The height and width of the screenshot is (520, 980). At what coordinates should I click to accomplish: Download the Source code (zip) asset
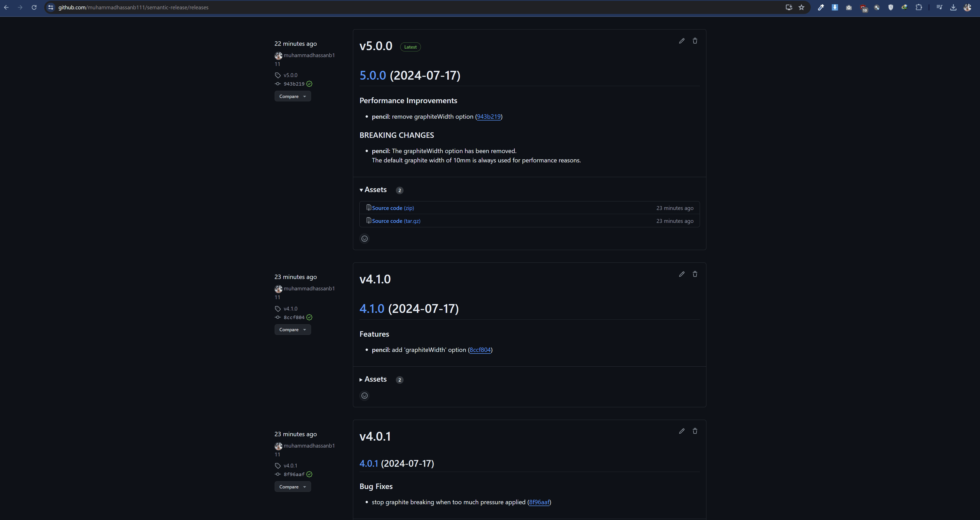(x=392, y=208)
